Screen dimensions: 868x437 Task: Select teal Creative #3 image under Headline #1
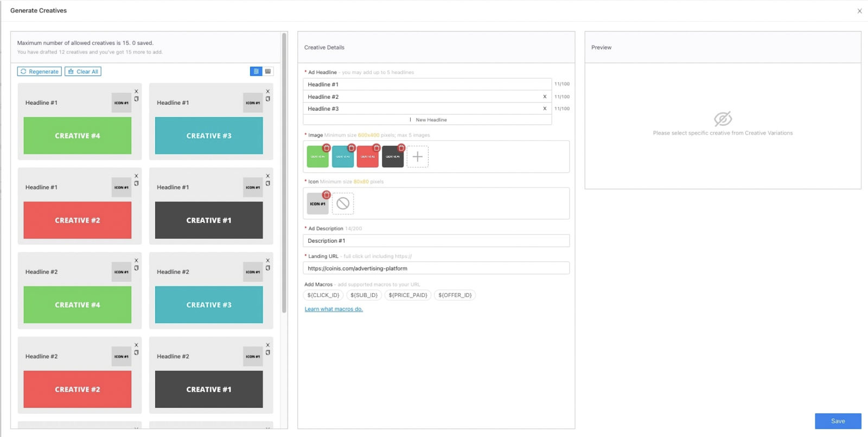coord(209,136)
